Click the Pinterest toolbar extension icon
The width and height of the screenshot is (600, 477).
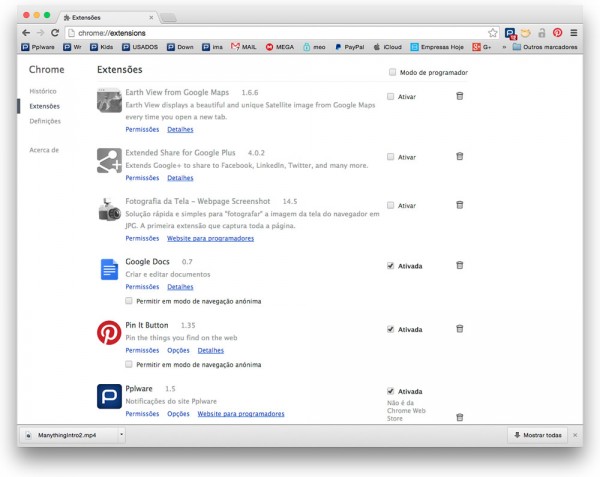point(557,33)
